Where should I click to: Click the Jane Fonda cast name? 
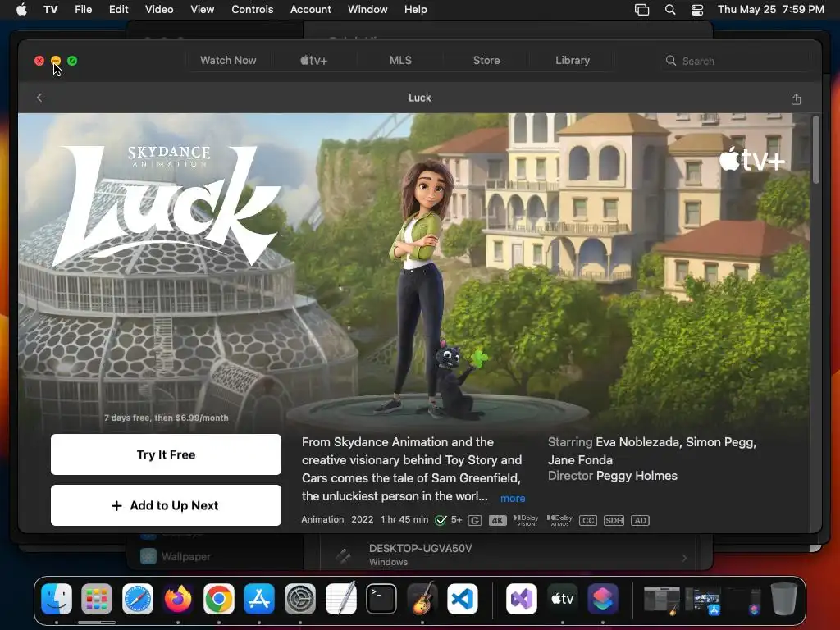580,459
